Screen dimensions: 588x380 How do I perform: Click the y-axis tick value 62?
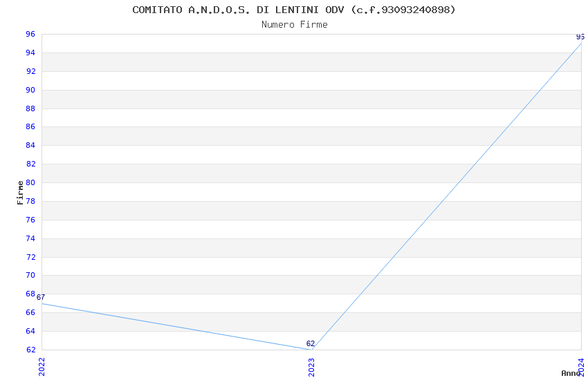pyautogui.click(x=30, y=350)
